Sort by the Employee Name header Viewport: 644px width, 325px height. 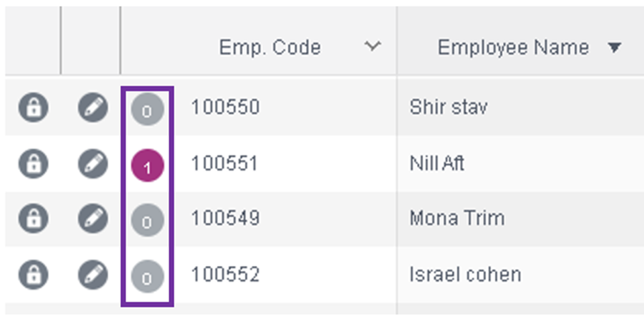click(513, 47)
